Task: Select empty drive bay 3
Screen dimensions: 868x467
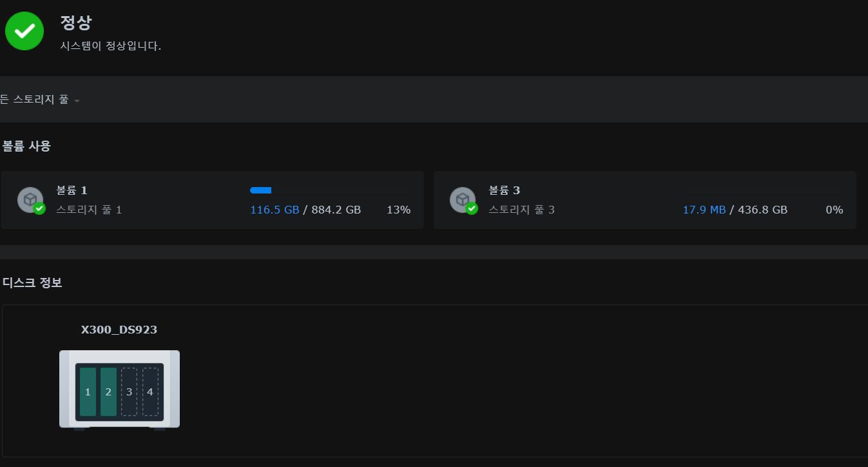Action: [129, 392]
